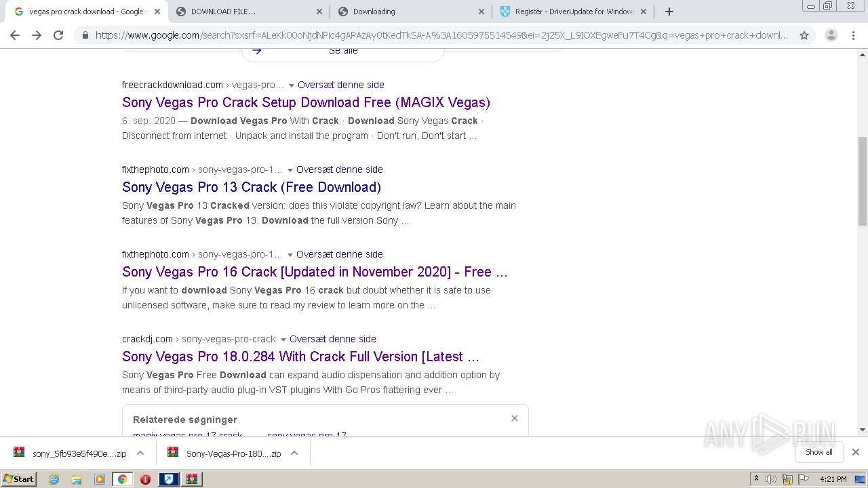
Task: Open WinRAR taskbar item
Action: pyautogui.click(x=191, y=479)
